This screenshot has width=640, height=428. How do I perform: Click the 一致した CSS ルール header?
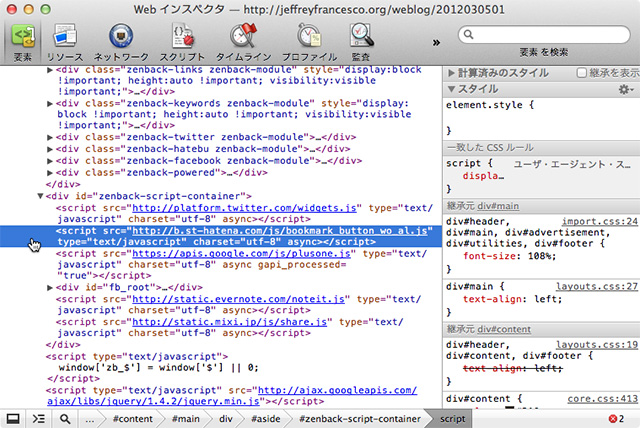tap(541, 148)
